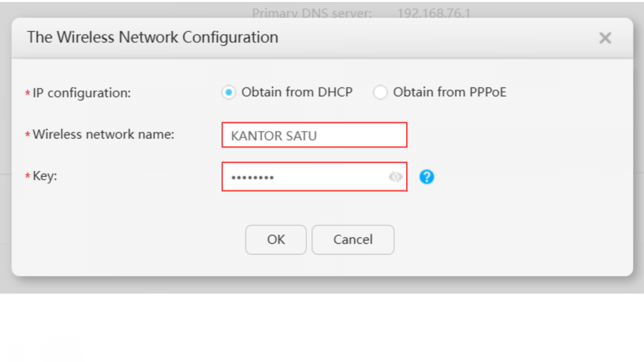Click the "Obtain from PPPoE" label text
Image resolution: width=644 pixels, height=362 pixels.
click(x=449, y=92)
